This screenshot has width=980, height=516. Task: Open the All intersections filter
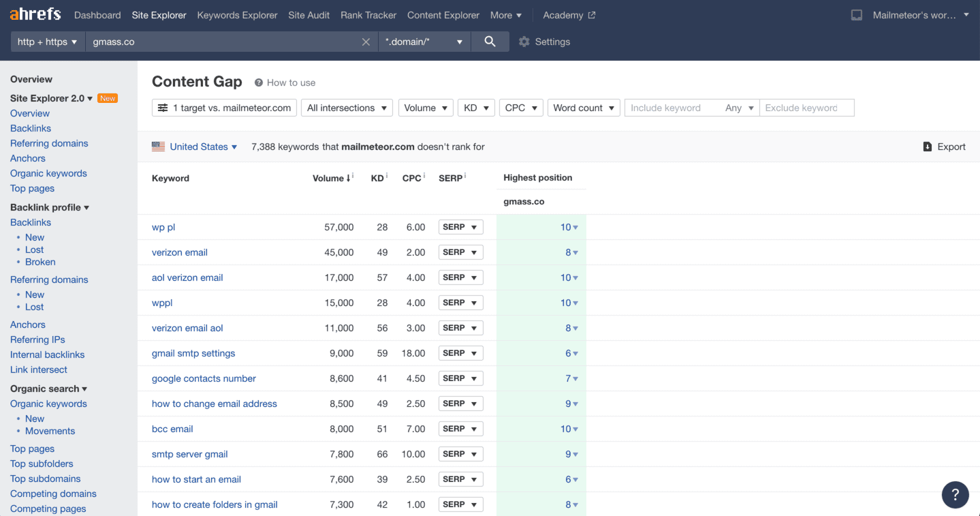(347, 108)
